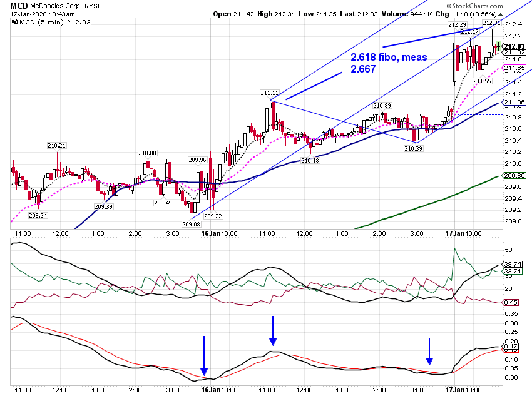Select the McDonalds Corp. company name

point(56,6)
